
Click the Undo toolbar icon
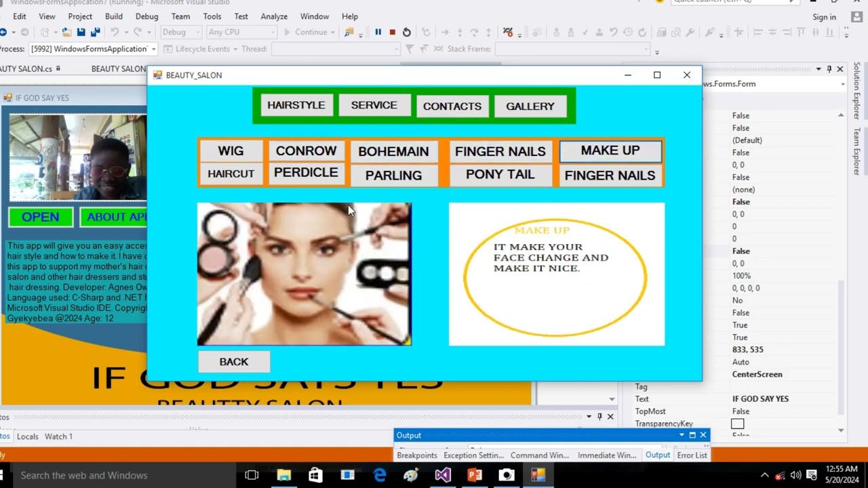pos(115,32)
